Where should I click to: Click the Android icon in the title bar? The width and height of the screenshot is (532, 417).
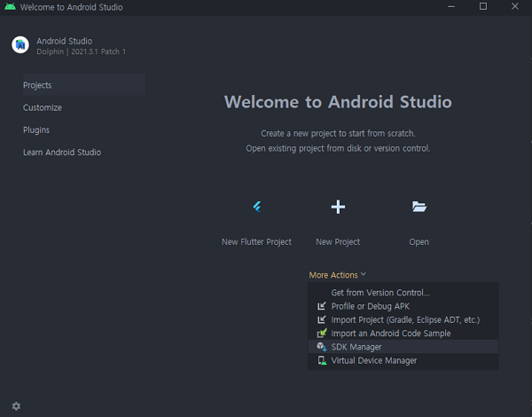coord(10,7)
